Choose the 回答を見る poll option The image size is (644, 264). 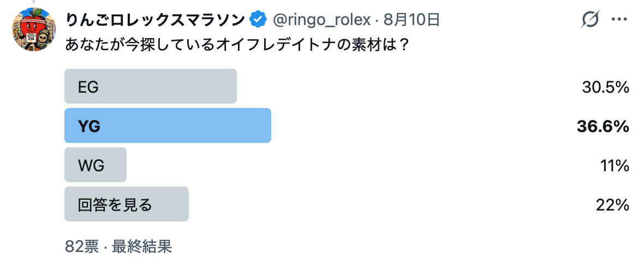click(127, 204)
